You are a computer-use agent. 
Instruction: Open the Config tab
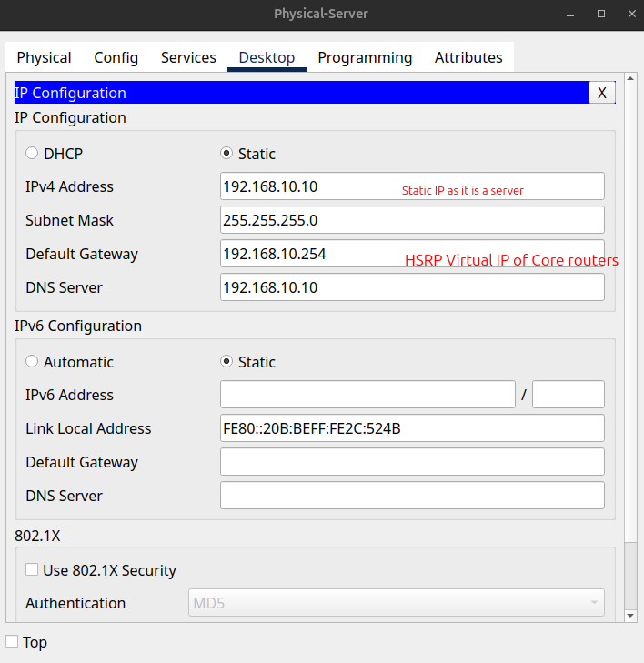pyautogui.click(x=116, y=57)
